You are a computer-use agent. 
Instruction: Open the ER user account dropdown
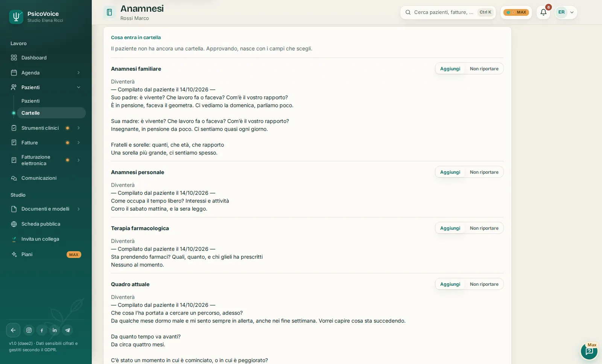pyautogui.click(x=566, y=12)
